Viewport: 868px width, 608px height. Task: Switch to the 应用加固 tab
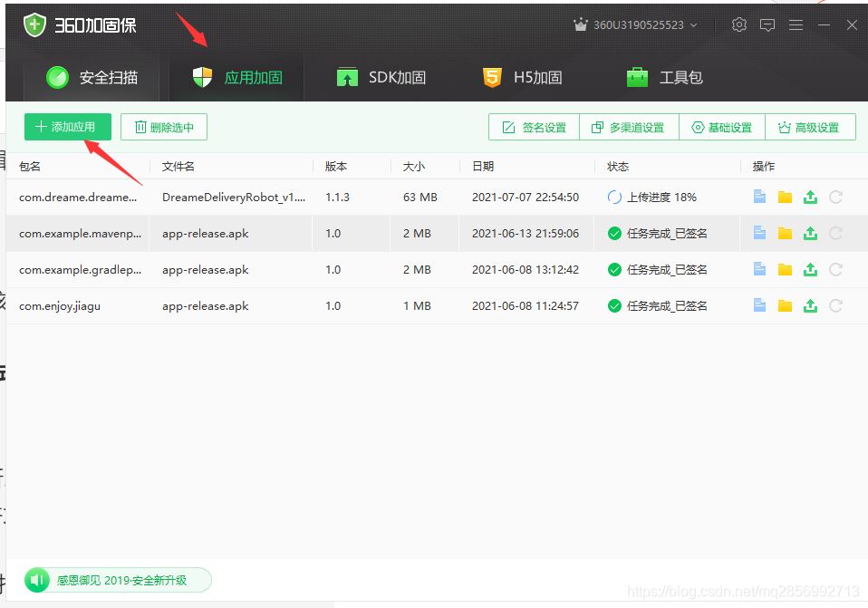[236, 78]
